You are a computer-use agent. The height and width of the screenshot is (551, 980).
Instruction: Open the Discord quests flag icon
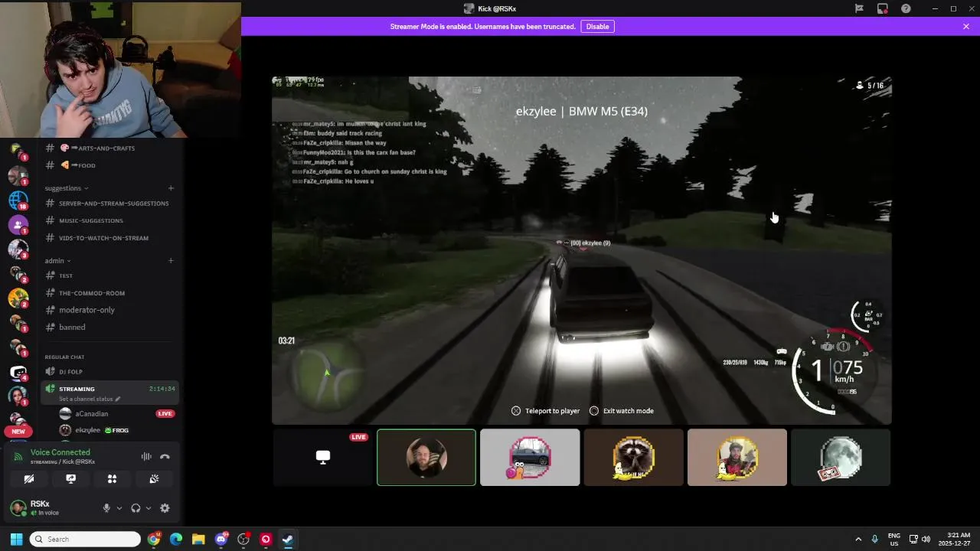tap(859, 8)
